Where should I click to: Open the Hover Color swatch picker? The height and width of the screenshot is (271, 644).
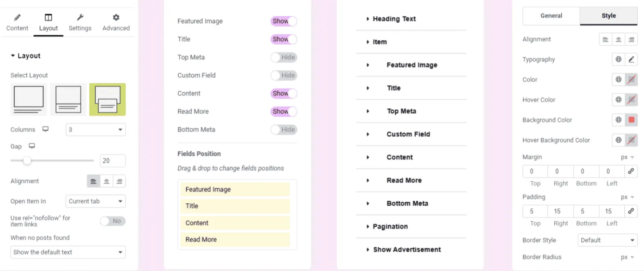631,100
